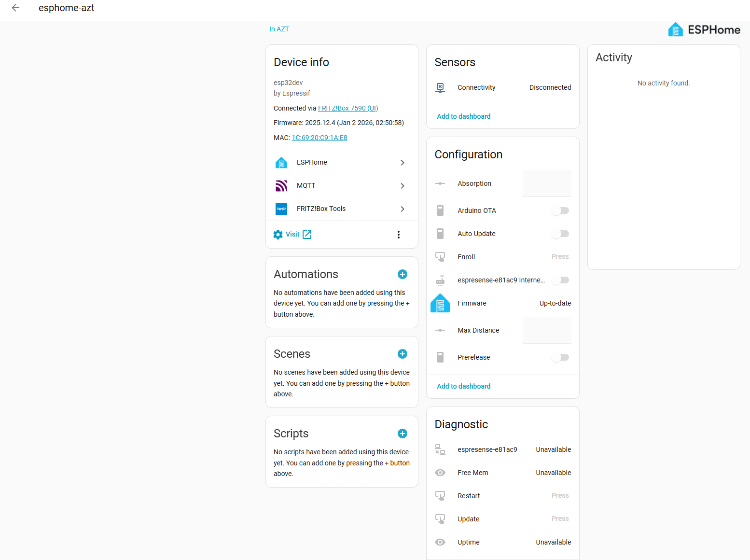This screenshot has width=750, height=560.
Task: Click the Absorption slider field
Action: pos(547,183)
